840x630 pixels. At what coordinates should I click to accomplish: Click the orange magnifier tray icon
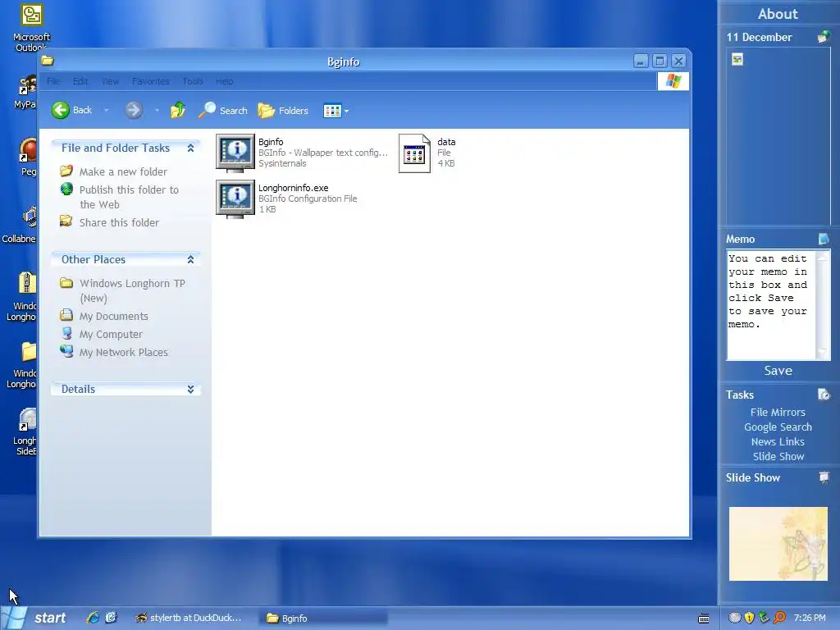(779, 619)
